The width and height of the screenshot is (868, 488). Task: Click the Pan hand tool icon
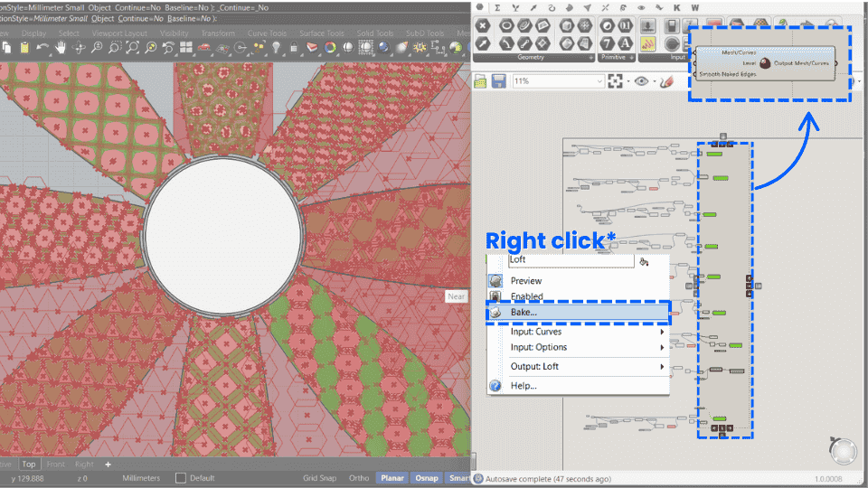[62, 47]
